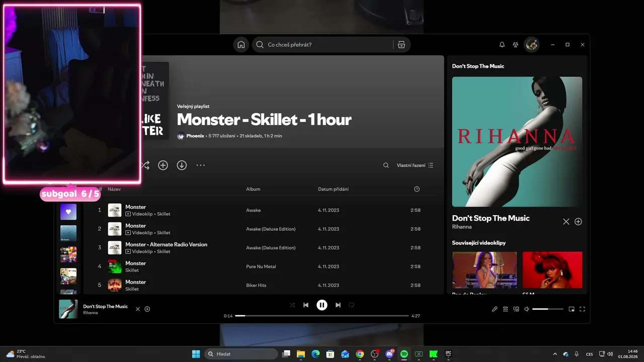Open the Windows Start menu
644x362 pixels.
click(x=196, y=354)
